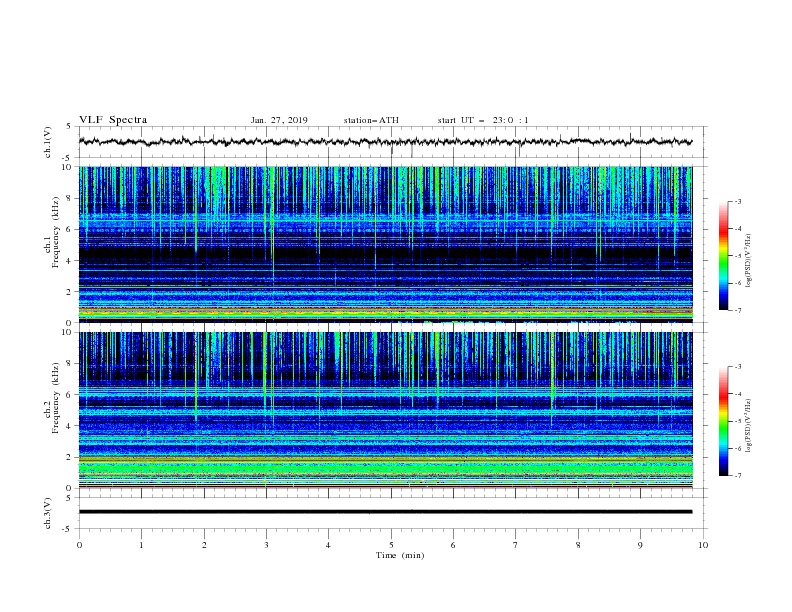
Task: Click the "7" tick on the time axis
Action: 516,545
